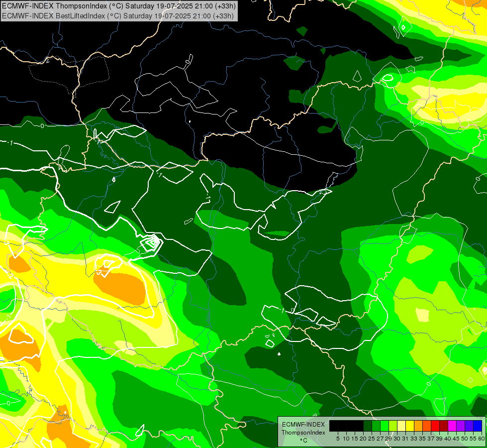The width and height of the screenshot is (487, 448).
Task: Click the ThompsonIndex title line at top
Action: click(x=119, y=5)
